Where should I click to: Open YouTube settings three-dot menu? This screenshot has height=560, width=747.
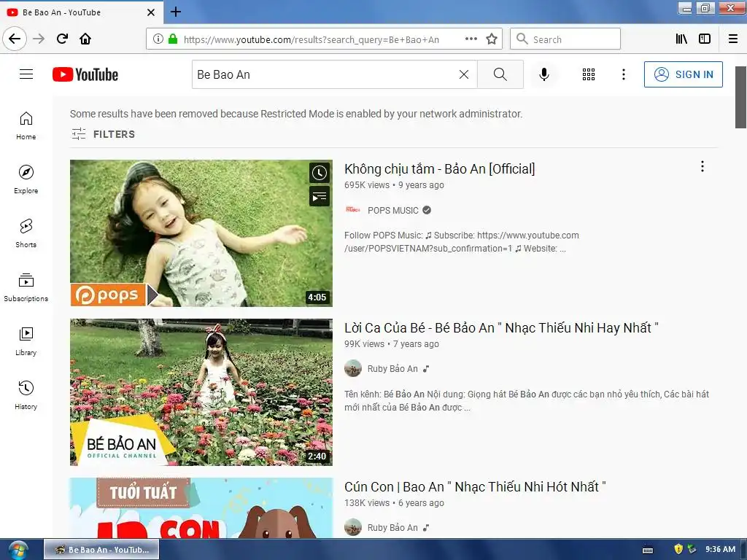tap(624, 74)
